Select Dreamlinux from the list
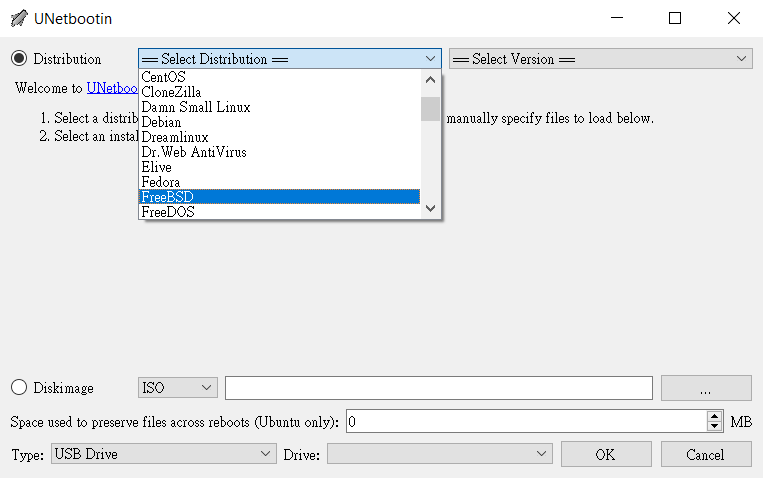Image resolution: width=763 pixels, height=478 pixels. click(x=279, y=137)
